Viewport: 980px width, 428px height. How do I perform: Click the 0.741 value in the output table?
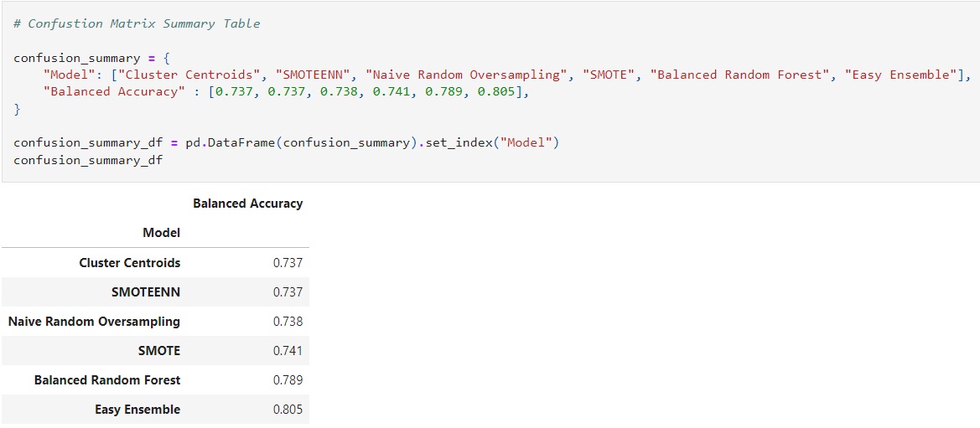coord(288,351)
